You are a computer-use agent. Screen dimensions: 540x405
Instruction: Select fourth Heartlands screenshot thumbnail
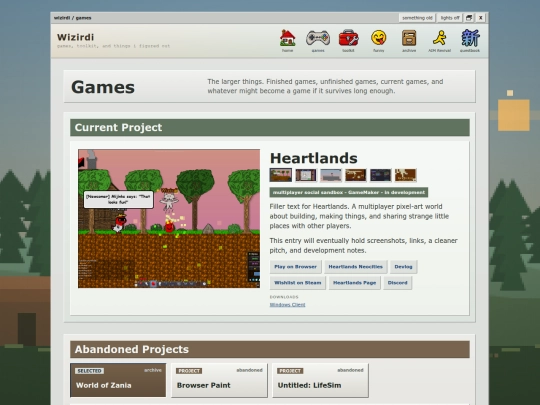click(x=356, y=175)
